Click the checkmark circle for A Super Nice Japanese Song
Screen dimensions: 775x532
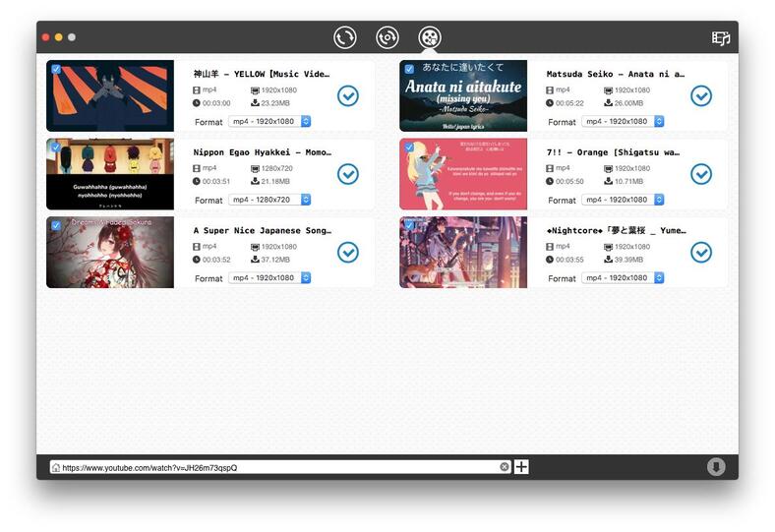click(x=348, y=252)
